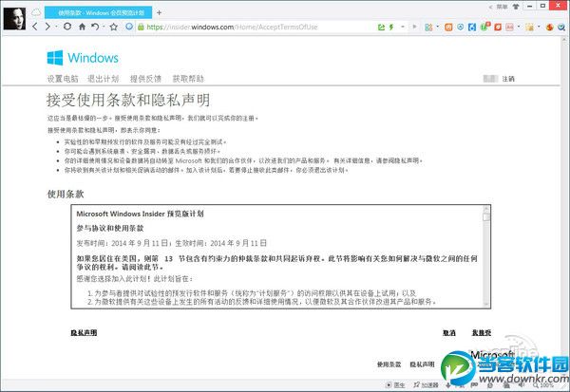Click scrollbar down arrow in terms box
Viewport: 570px width, 392px height.
click(486, 304)
